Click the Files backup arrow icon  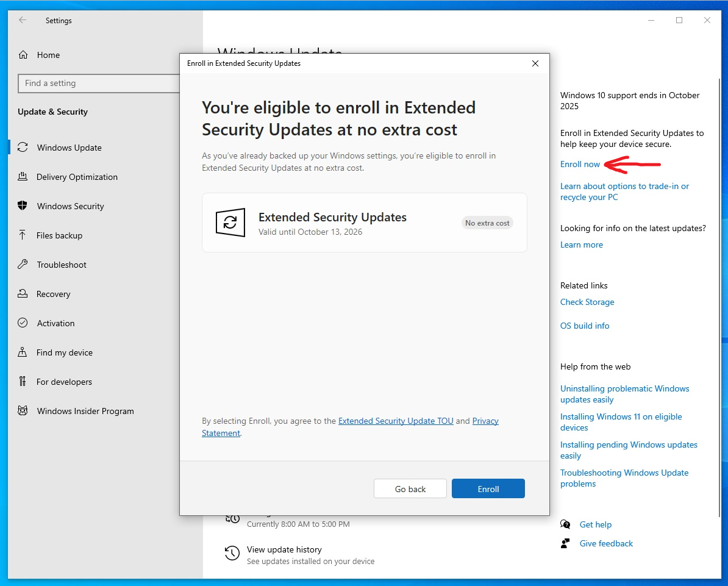[23, 235]
